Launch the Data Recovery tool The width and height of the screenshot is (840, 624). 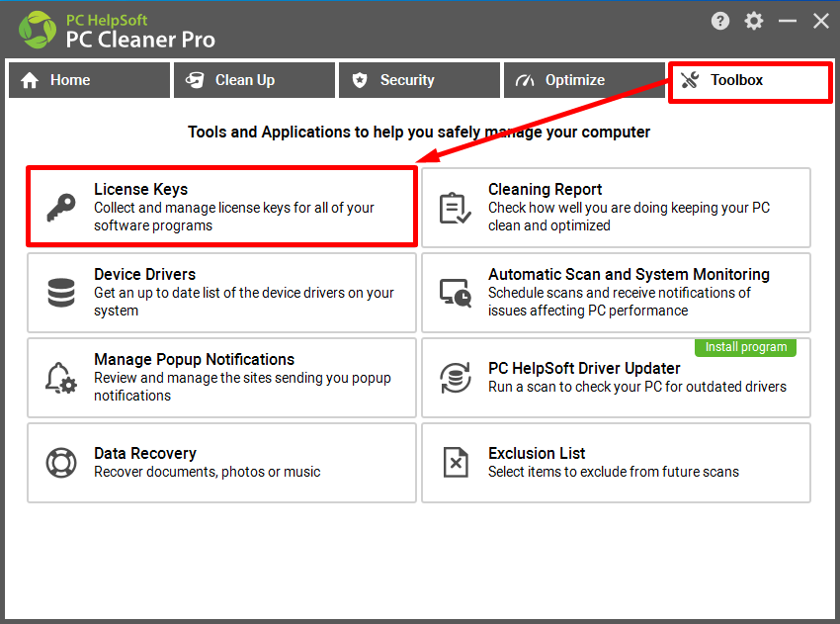click(x=221, y=463)
